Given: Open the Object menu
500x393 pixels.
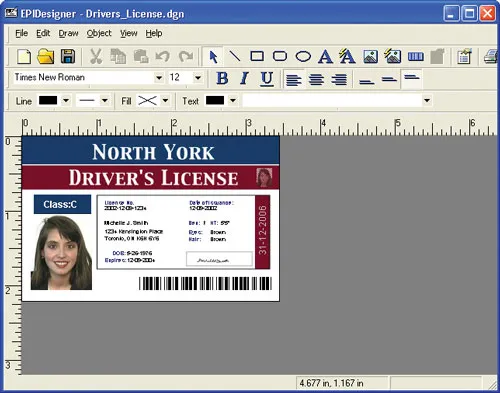Looking at the screenshot, I should [99, 33].
